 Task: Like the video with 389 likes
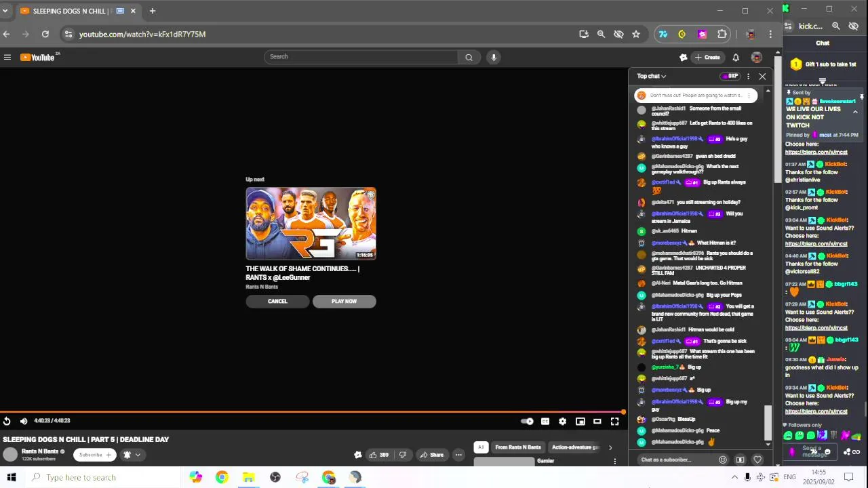tap(379, 455)
